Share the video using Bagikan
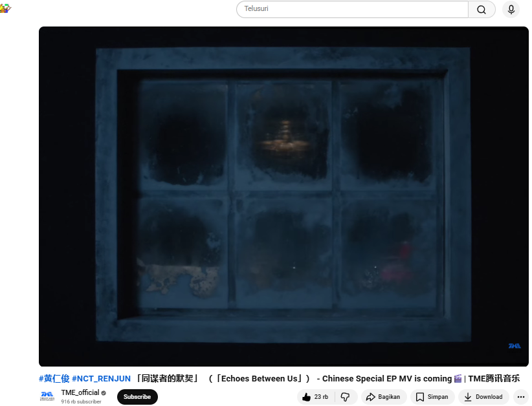 click(x=384, y=397)
